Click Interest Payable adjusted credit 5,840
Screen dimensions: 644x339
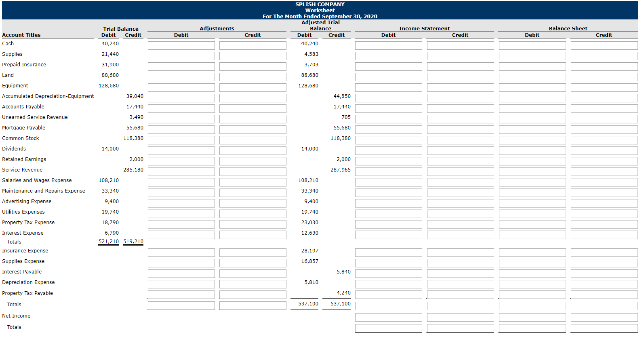pos(344,272)
